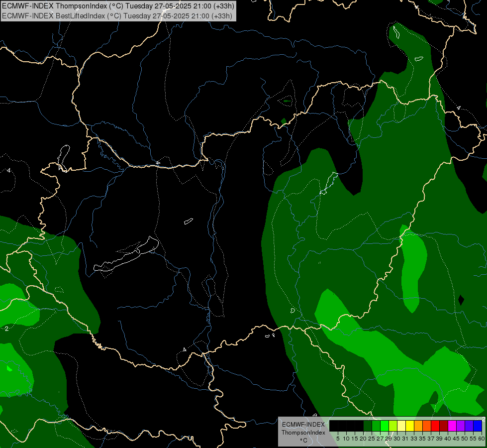Select the bright yellow legend swatch at 31-33
This screenshot has width=487, height=448.
[410, 426]
